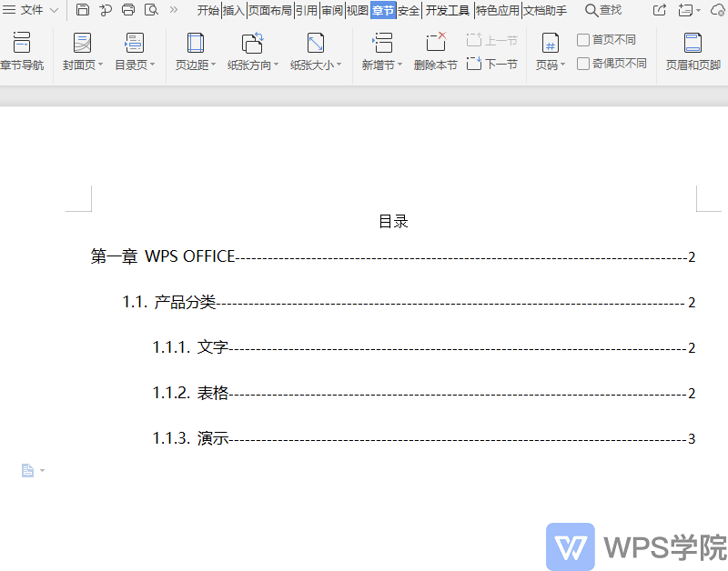Follow the 1.1.1. 文字 contents entry

(x=424, y=347)
